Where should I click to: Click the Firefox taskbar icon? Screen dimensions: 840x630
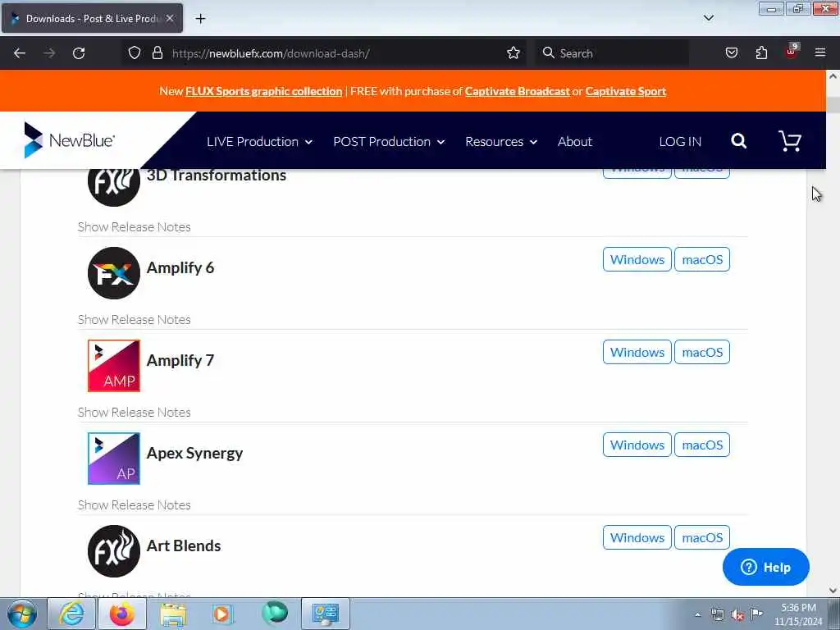click(x=122, y=614)
